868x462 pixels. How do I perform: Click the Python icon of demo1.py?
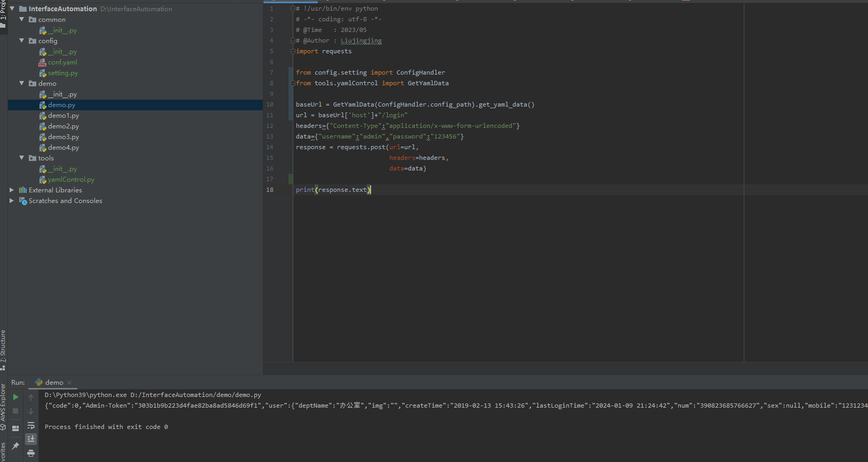43,116
